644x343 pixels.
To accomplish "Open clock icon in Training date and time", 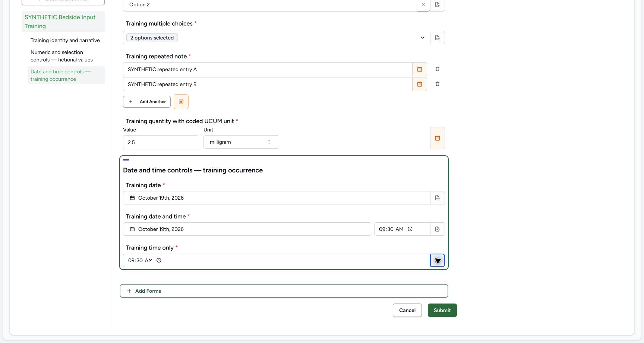I will [410, 229].
